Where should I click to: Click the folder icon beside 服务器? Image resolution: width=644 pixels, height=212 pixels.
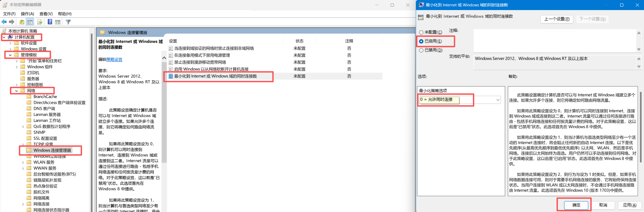click(23, 79)
